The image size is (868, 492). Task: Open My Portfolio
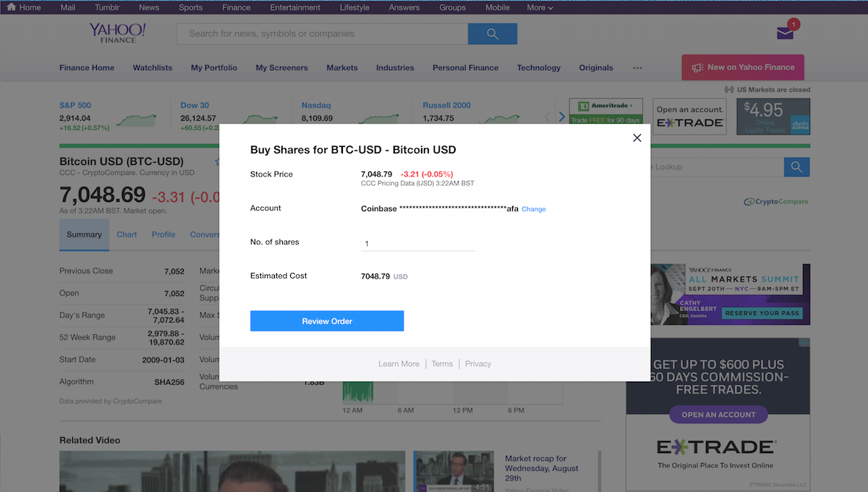(214, 67)
